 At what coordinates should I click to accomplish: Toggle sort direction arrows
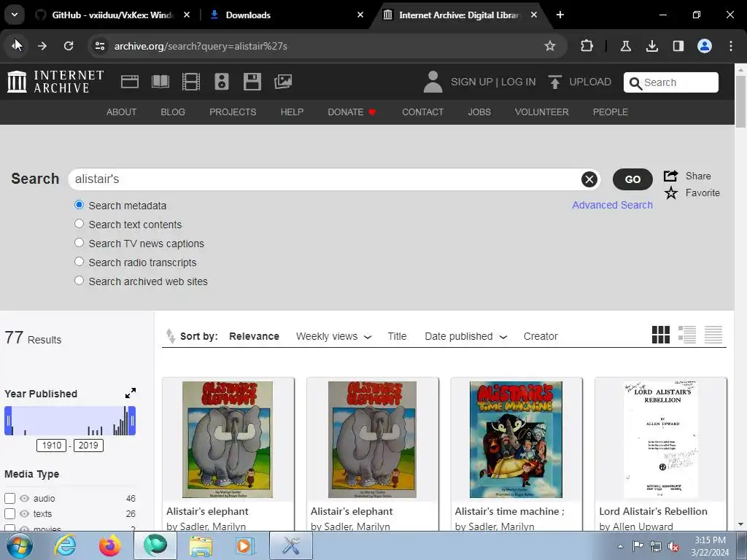click(x=171, y=336)
